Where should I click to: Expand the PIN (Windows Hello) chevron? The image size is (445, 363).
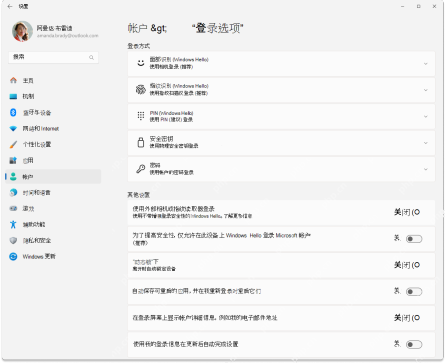426,116
